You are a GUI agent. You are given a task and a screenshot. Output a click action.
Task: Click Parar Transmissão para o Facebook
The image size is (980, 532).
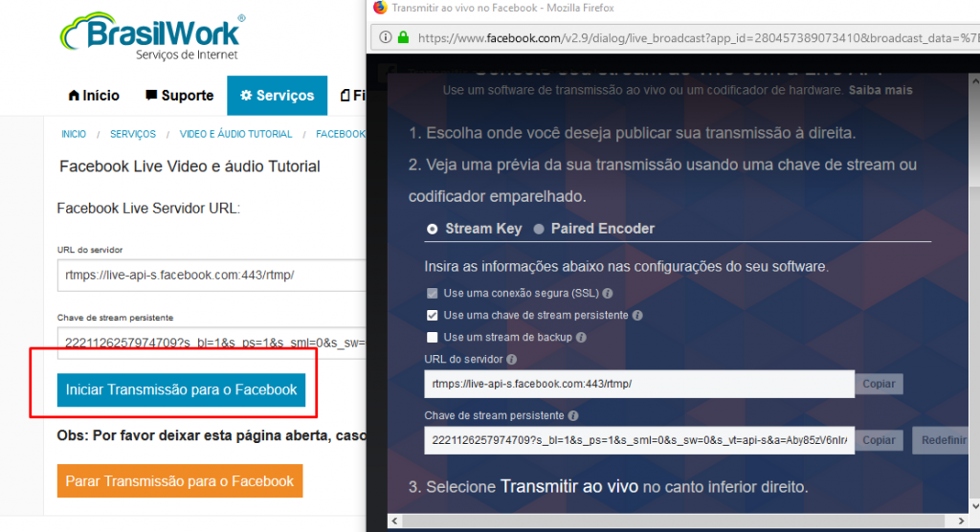click(180, 480)
